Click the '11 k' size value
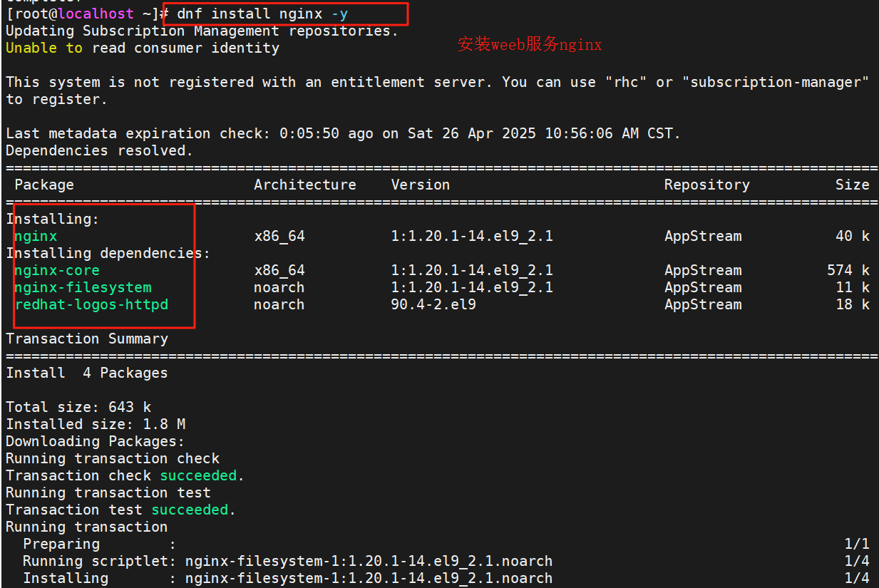 [x=853, y=287]
